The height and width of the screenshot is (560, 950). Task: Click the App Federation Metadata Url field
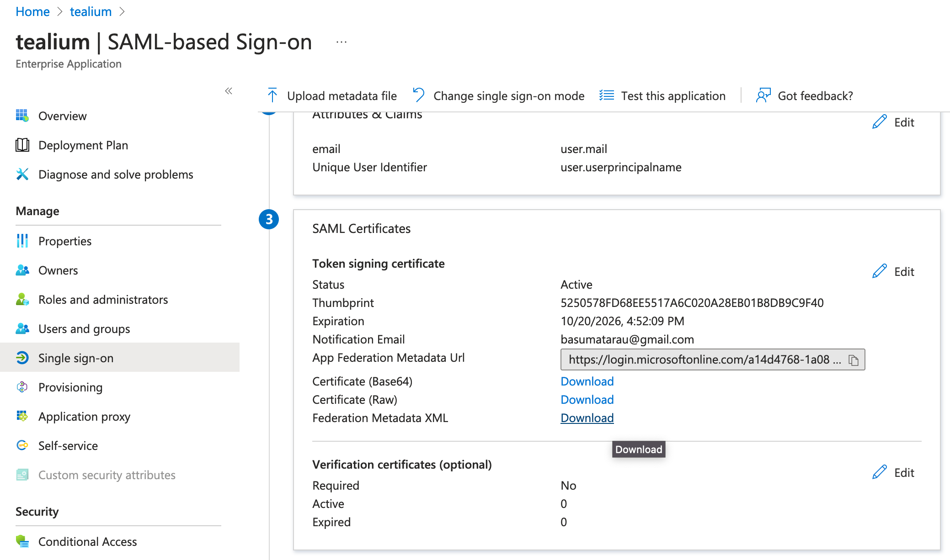click(x=704, y=360)
